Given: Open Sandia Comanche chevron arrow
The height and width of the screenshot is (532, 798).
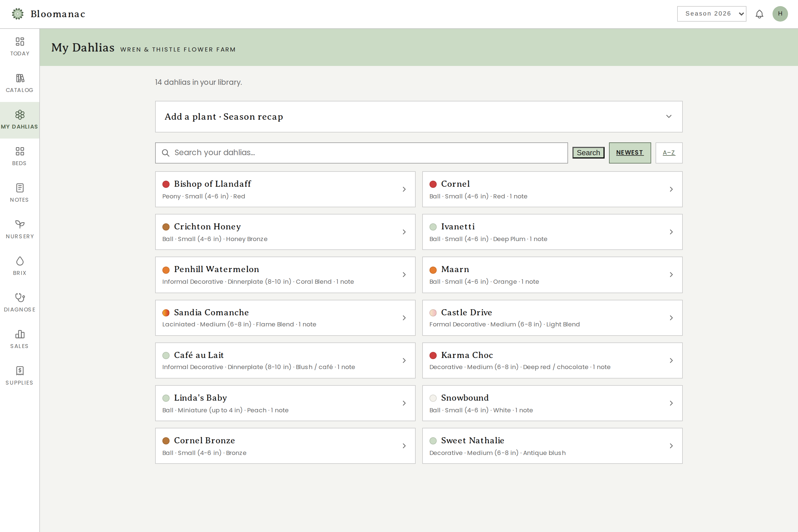Looking at the screenshot, I should click(x=404, y=318).
